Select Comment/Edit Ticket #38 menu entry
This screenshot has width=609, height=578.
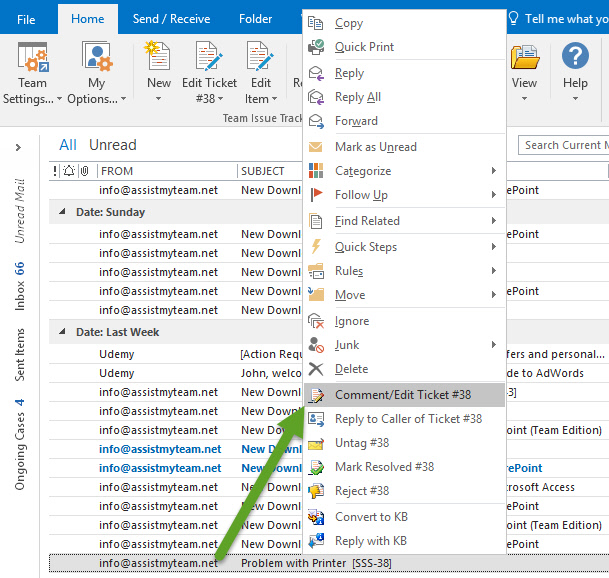tap(402, 395)
